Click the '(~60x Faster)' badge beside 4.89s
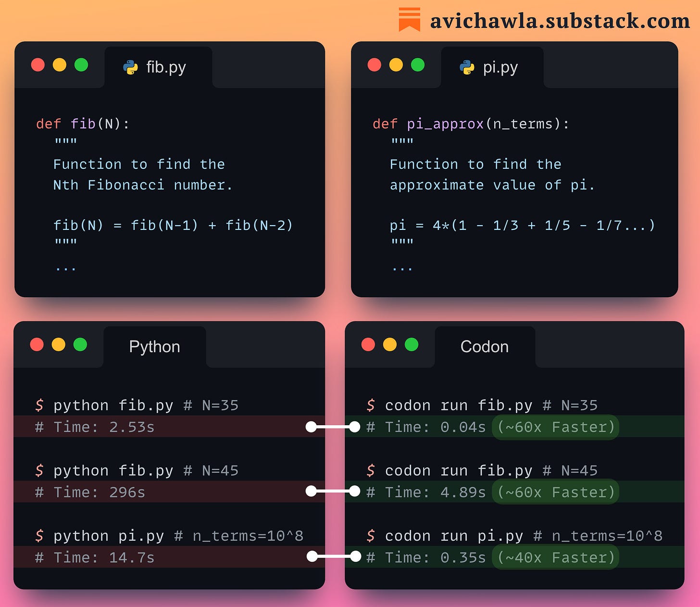700x607 pixels. coord(556,493)
